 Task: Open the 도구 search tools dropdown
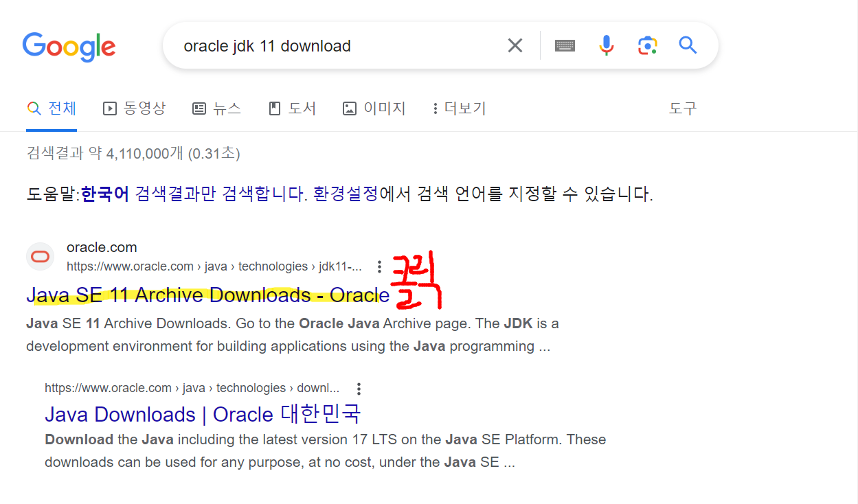point(682,108)
